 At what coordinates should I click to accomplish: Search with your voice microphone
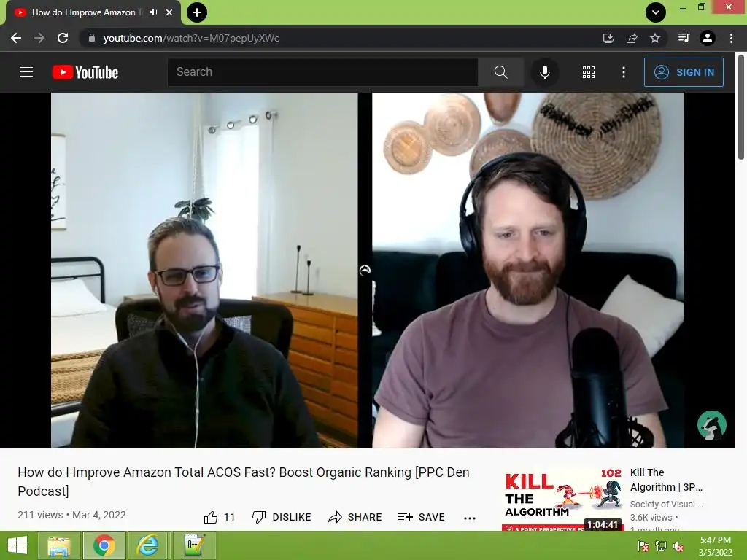coord(544,72)
